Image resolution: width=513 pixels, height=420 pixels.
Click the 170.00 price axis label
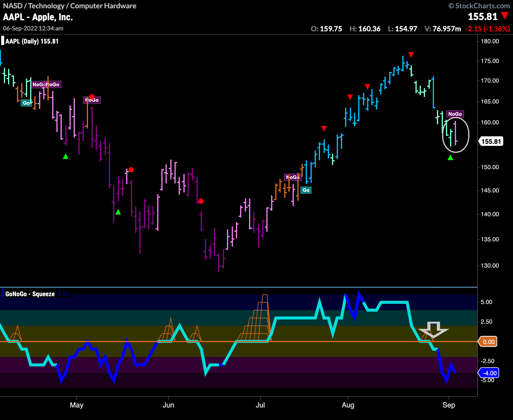point(490,81)
